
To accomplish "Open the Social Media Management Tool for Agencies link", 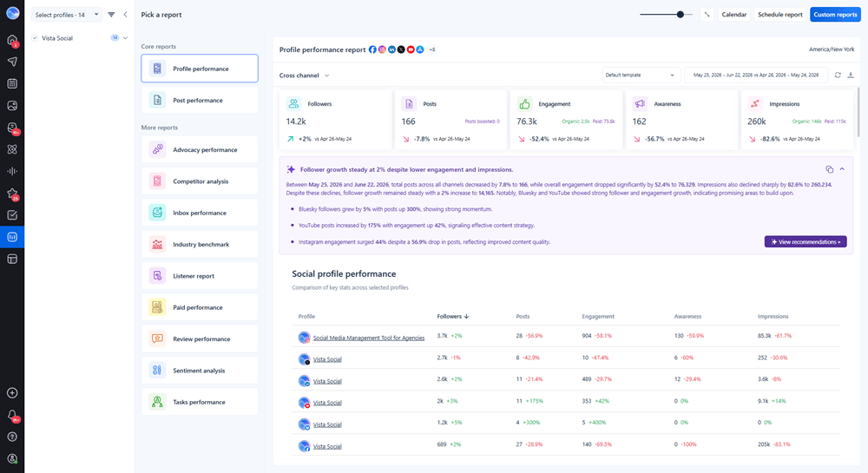I will click(369, 338).
